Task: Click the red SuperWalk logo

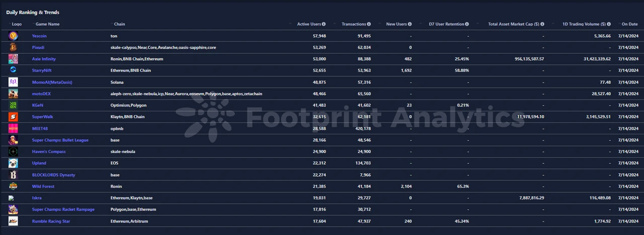Action: click(14, 116)
